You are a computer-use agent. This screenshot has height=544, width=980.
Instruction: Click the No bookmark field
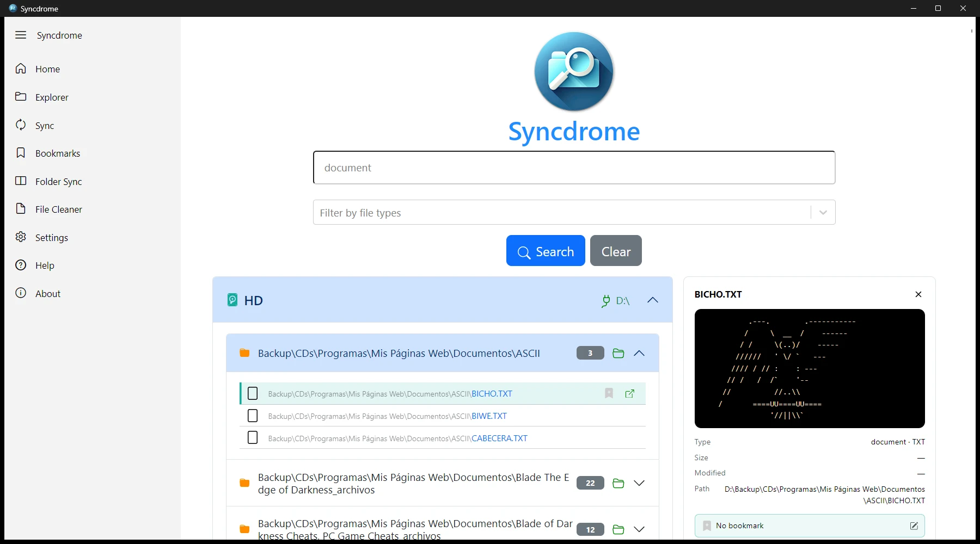tap(810, 526)
